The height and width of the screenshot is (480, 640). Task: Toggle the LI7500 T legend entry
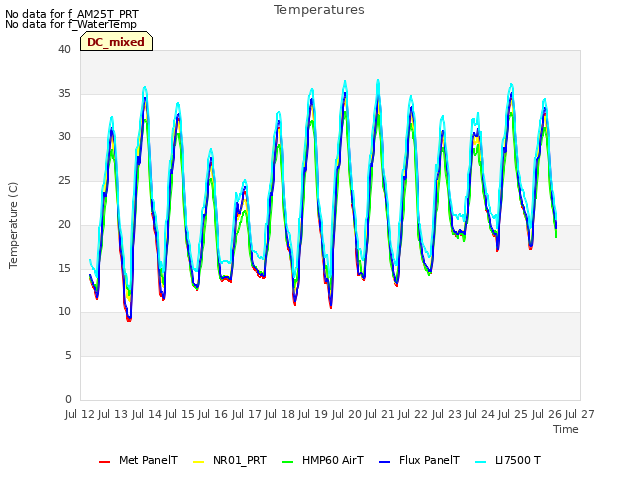pos(508,460)
